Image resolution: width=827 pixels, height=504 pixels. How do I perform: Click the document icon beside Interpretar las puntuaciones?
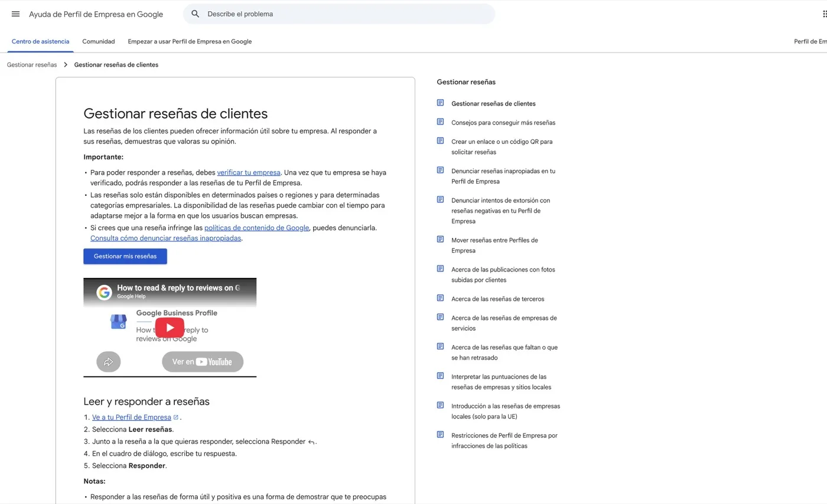click(x=440, y=376)
